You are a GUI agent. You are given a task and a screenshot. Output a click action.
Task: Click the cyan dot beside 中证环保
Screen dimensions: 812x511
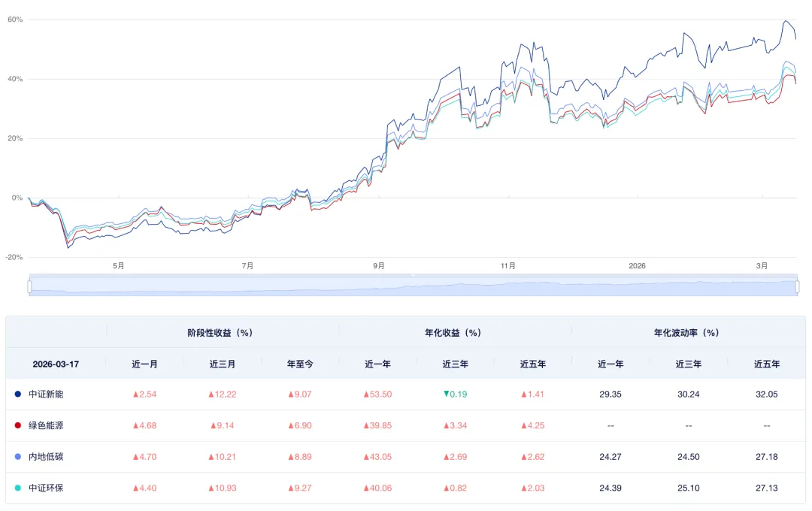tap(17, 488)
